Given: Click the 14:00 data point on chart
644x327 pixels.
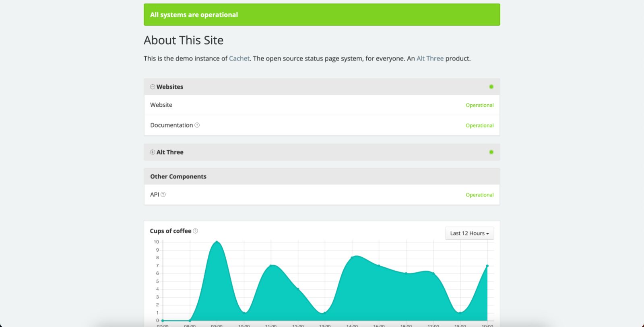Looking at the screenshot, I should [352, 258].
